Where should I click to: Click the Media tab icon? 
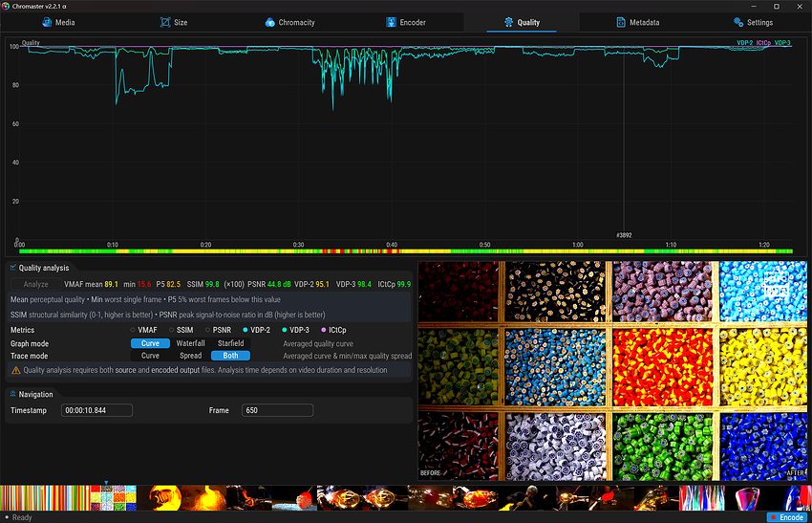click(x=47, y=22)
